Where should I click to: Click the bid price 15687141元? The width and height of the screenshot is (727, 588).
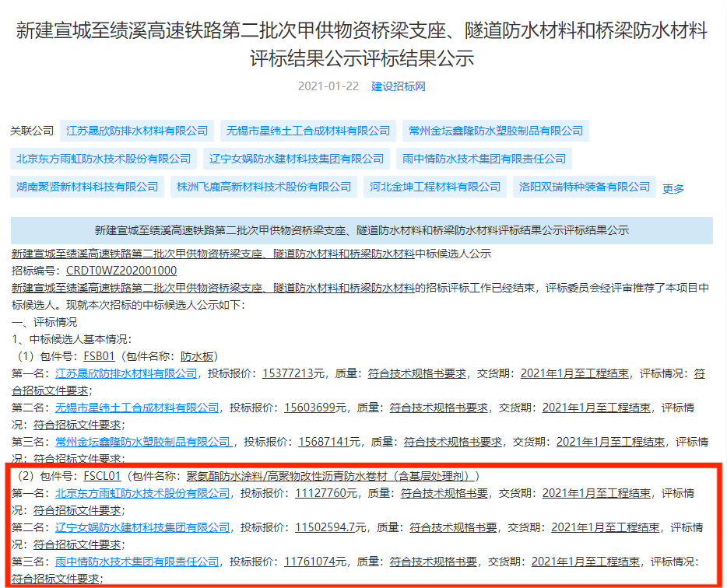(x=329, y=442)
